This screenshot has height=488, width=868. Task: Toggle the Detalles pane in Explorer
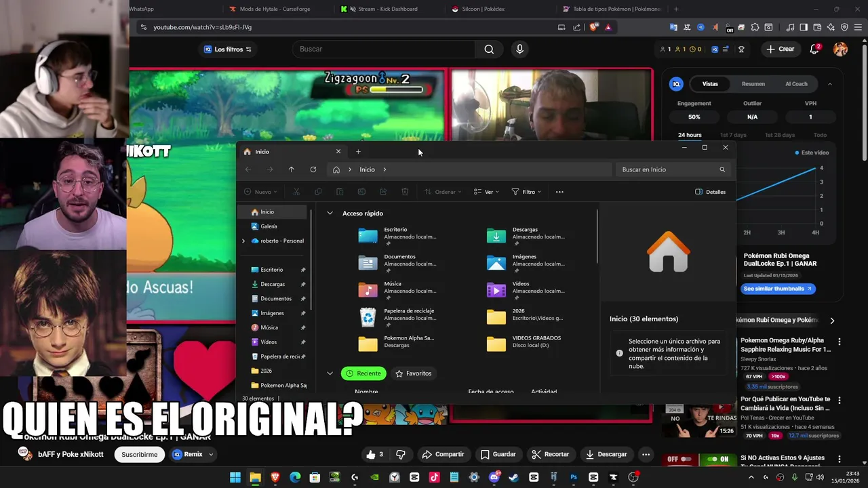711,192
